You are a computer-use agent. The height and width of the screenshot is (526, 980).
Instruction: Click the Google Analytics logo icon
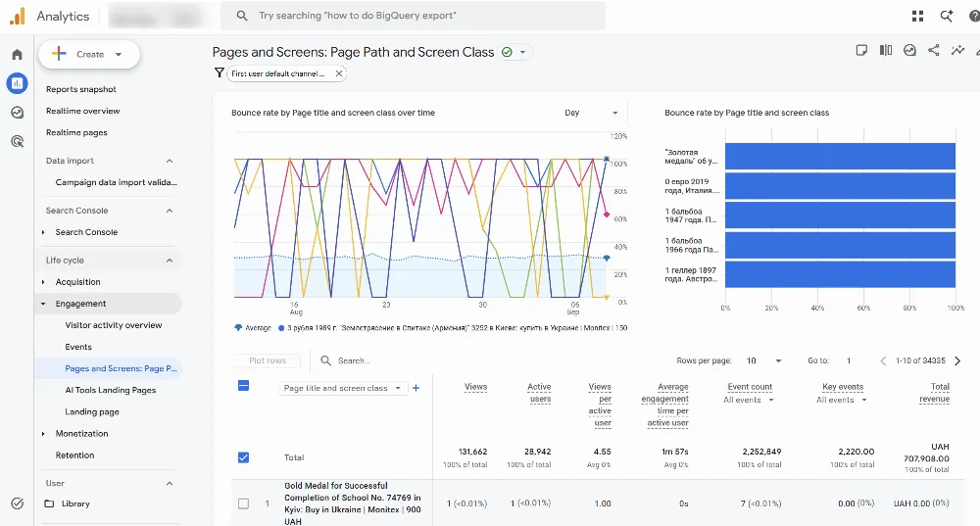(18, 17)
